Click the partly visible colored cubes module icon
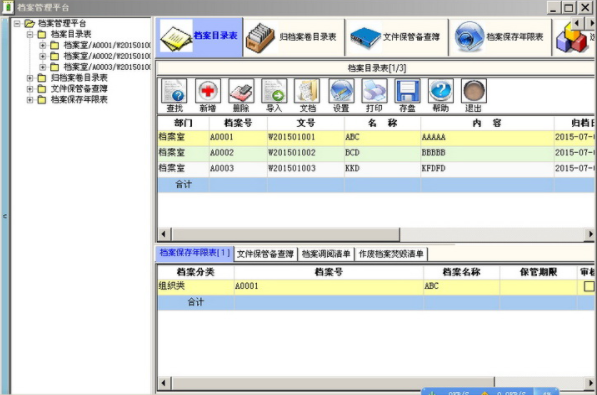 572,38
